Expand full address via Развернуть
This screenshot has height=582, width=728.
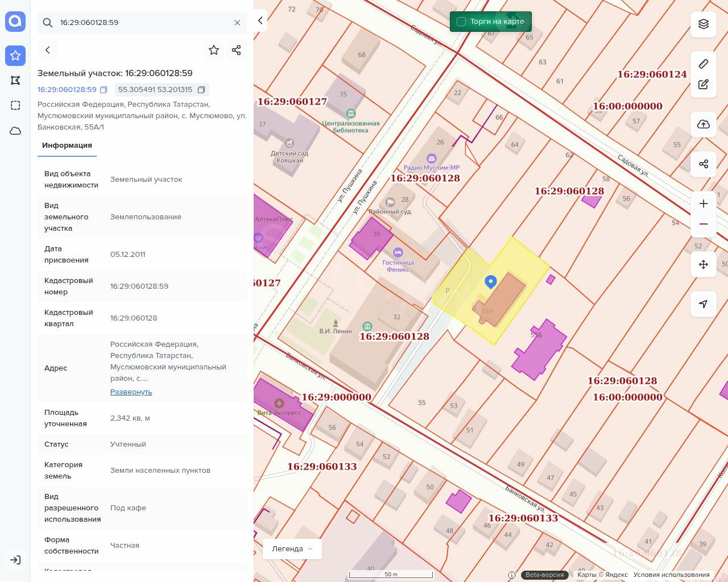(x=131, y=392)
